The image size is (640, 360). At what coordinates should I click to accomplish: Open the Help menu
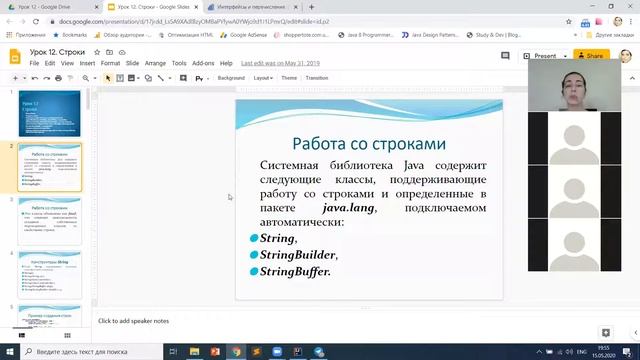coord(226,63)
